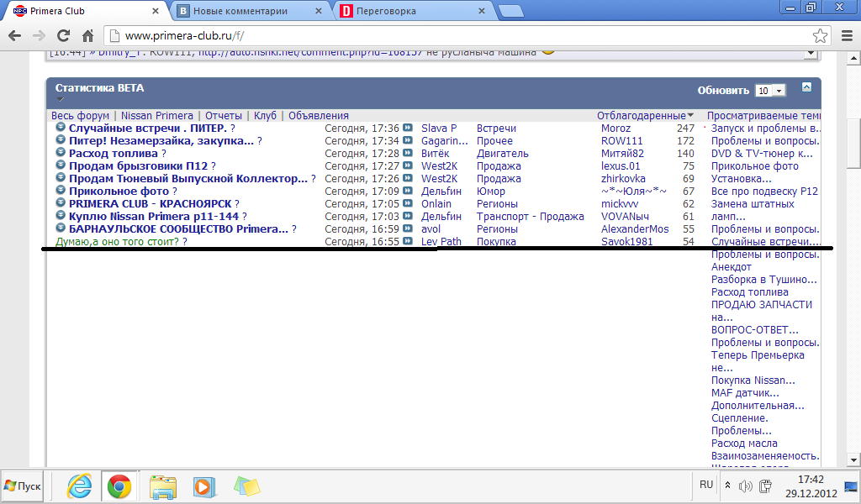Go back with the browser back arrow
The height and width of the screenshot is (504, 861).
pyautogui.click(x=15, y=36)
